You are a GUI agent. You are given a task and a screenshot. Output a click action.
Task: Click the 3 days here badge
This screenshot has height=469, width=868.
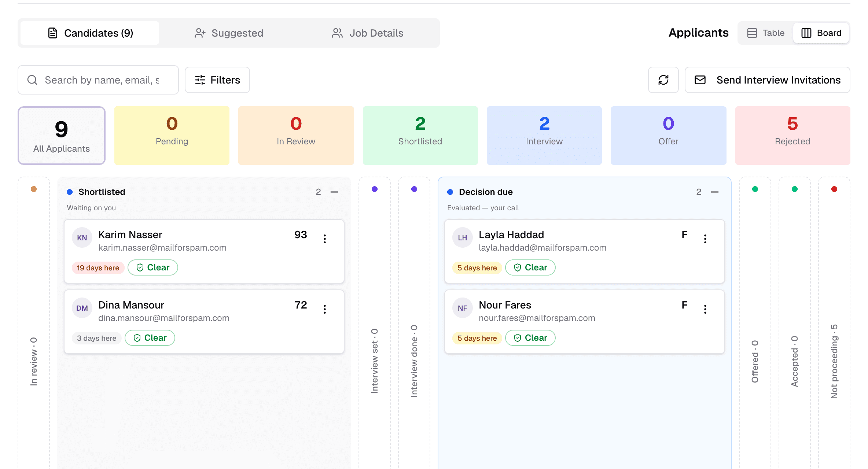[x=97, y=338]
